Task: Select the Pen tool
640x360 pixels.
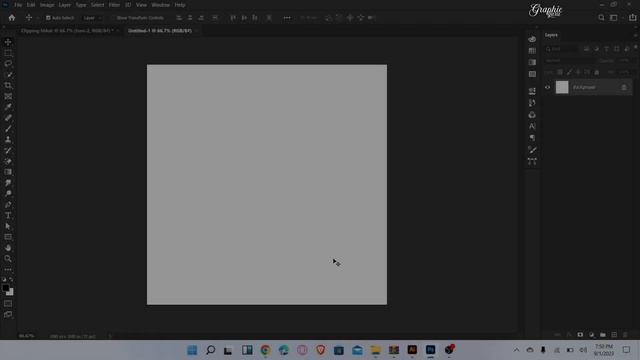Action: click(8, 204)
